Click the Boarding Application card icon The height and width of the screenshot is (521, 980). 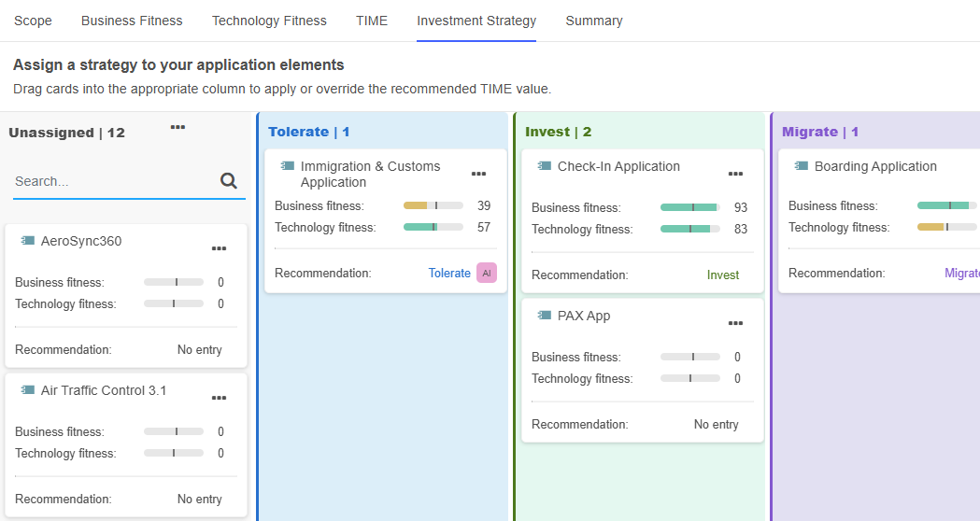click(x=802, y=166)
